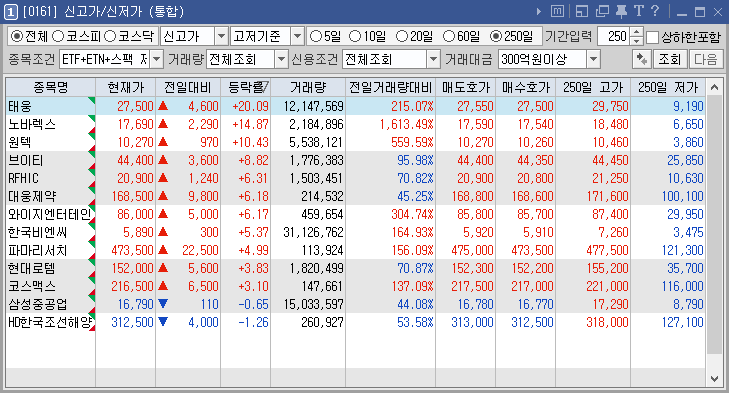Select the 태웅 stock row name

click(x=20, y=107)
